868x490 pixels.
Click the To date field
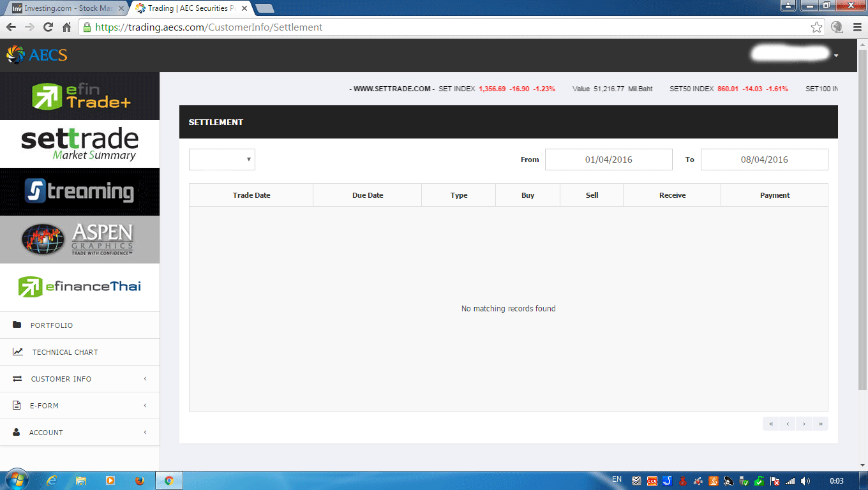coord(765,160)
